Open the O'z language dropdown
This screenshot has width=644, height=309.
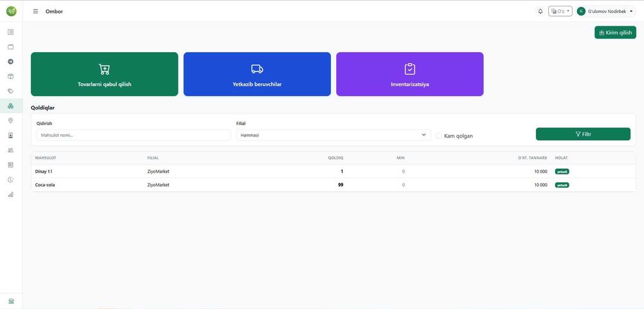[x=560, y=12]
